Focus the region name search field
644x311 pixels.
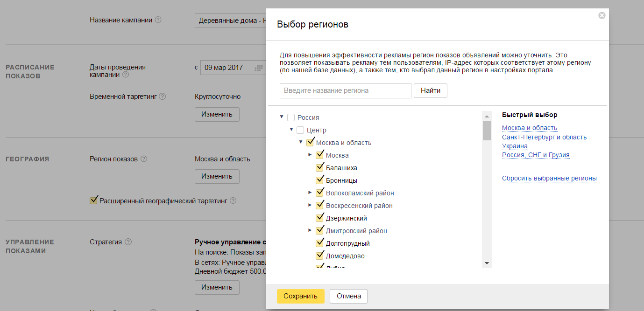pyautogui.click(x=345, y=90)
